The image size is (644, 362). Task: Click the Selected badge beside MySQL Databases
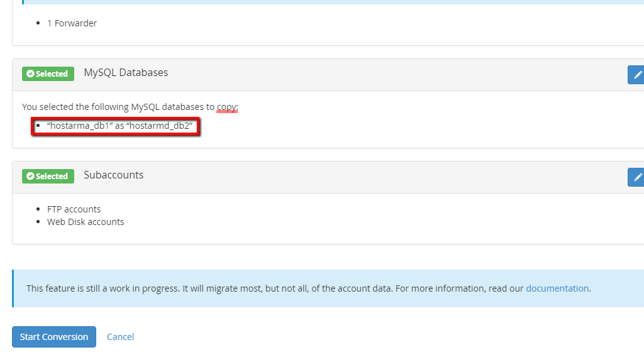point(48,74)
